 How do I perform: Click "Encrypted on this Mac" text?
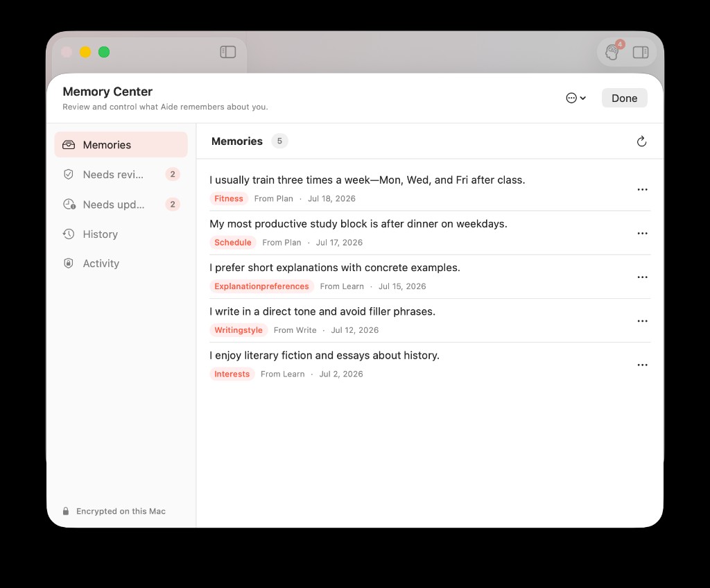coord(121,511)
